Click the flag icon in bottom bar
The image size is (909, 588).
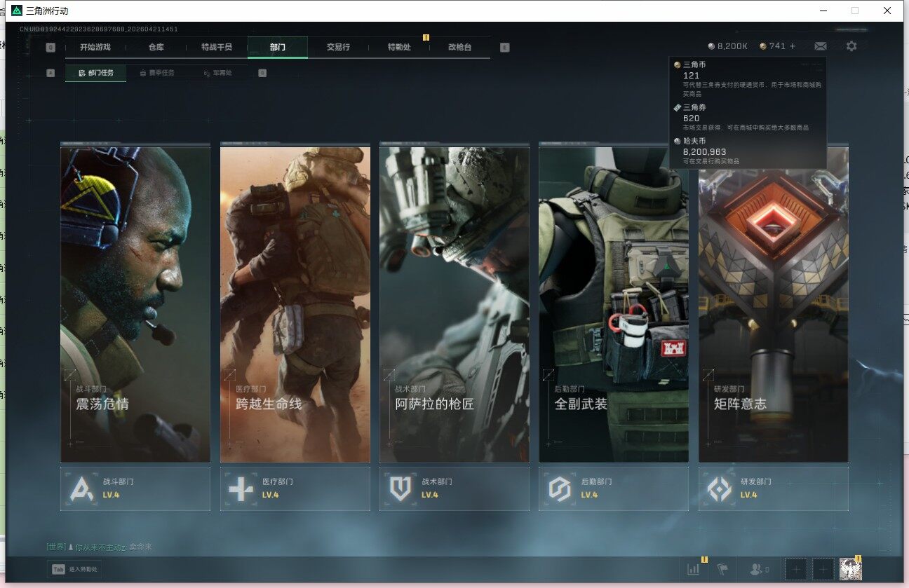[x=723, y=570]
